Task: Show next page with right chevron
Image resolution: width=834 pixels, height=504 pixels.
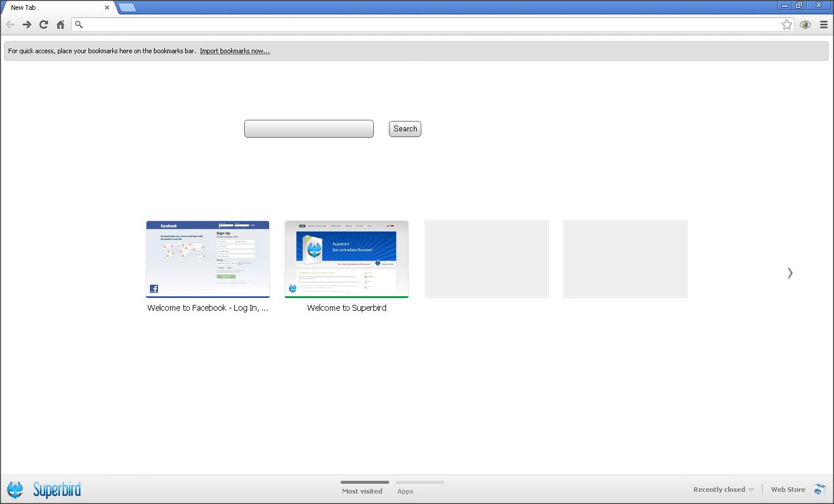Action: (x=790, y=273)
